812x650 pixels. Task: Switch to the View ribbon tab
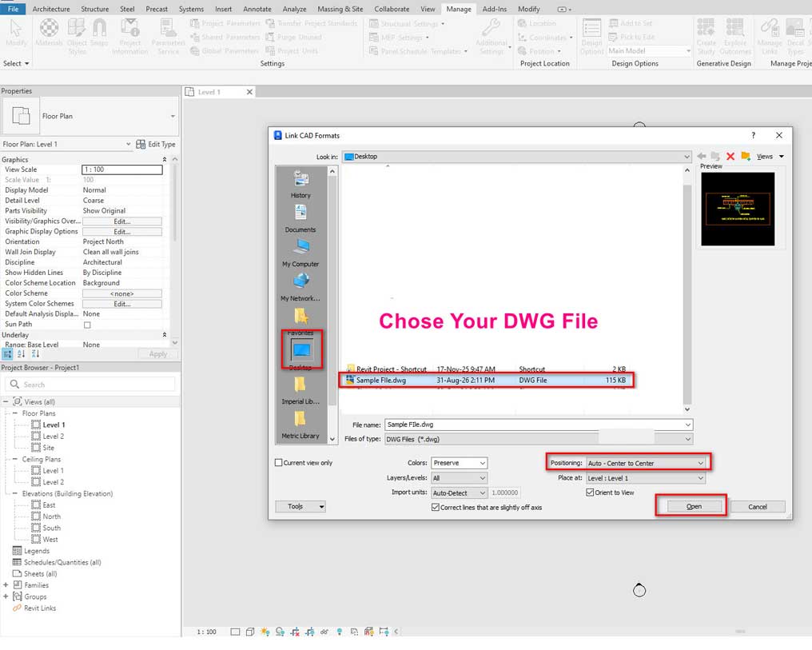pos(428,9)
